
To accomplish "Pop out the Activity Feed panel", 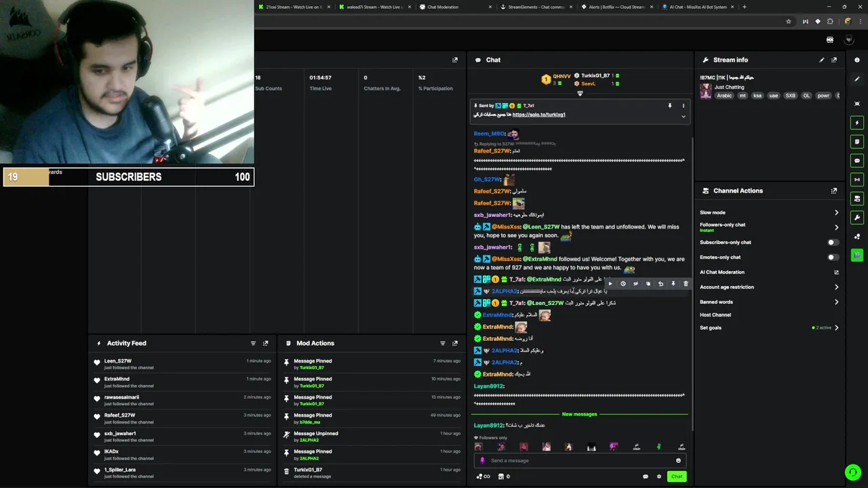I will pos(265,343).
